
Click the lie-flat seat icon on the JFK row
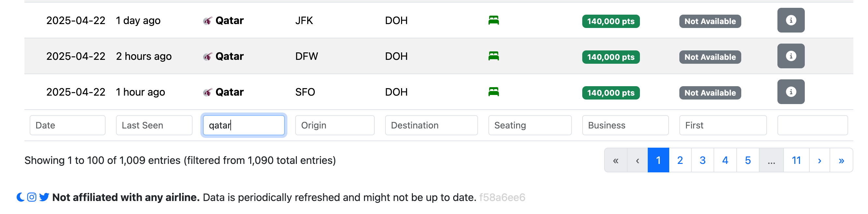494,20
